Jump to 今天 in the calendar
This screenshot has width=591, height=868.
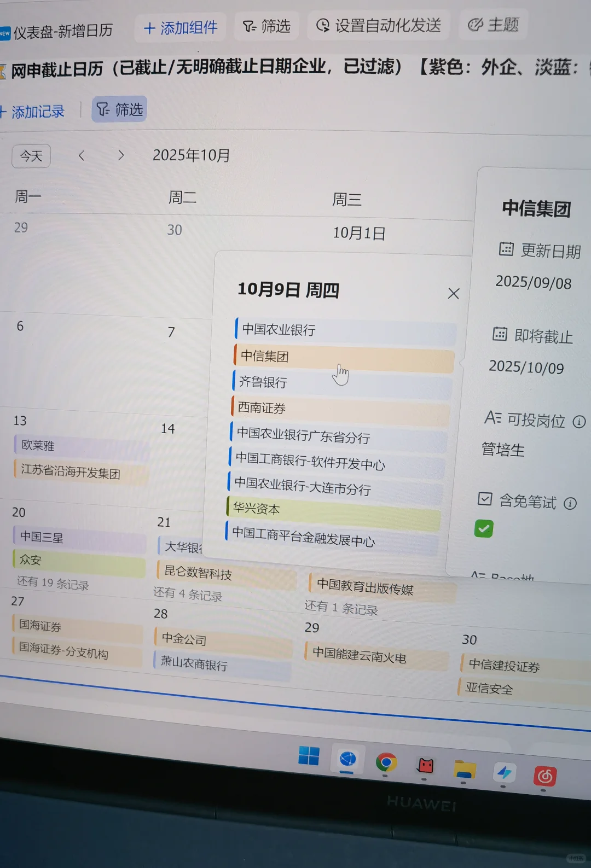click(31, 156)
